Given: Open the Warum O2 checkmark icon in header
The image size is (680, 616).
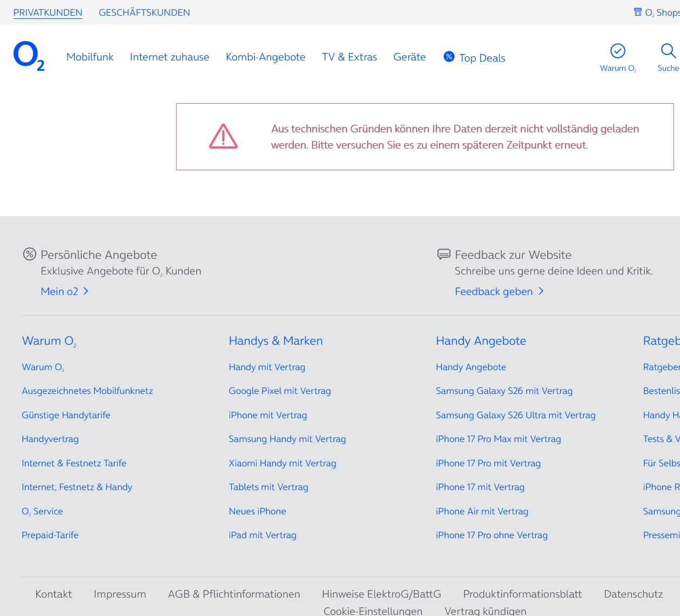Looking at the screenshot, I should (x=618, y=51).
